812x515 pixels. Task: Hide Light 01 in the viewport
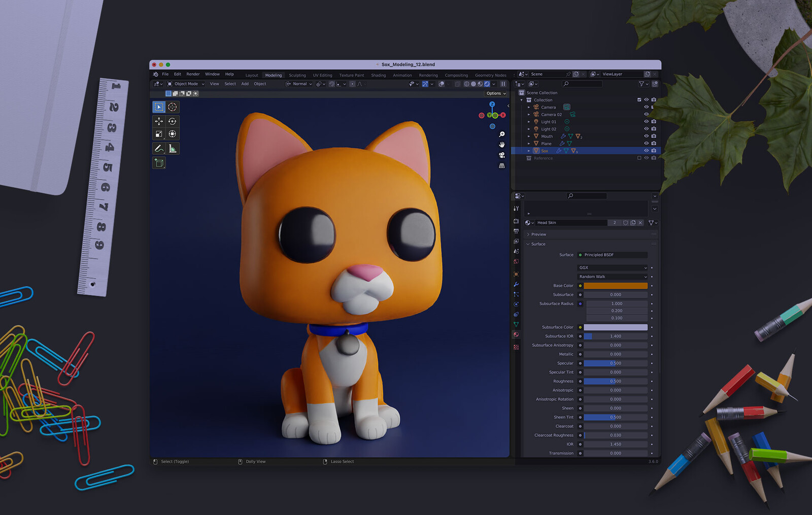[x=646, y=122]
